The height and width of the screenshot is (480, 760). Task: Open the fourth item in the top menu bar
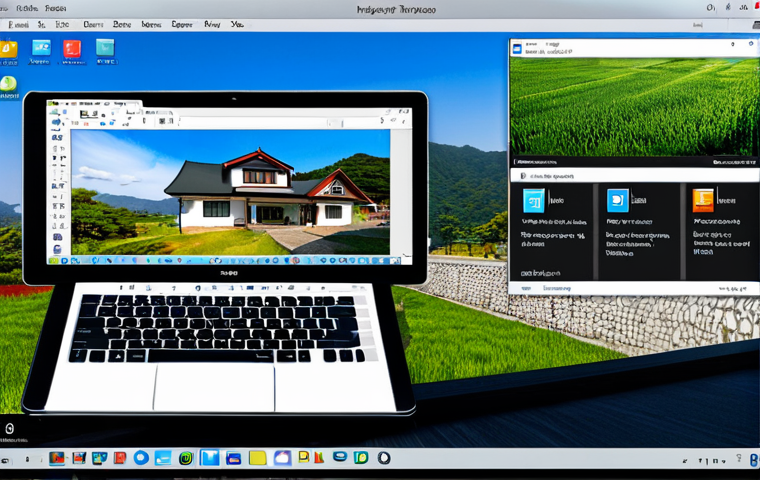(93, 24)
